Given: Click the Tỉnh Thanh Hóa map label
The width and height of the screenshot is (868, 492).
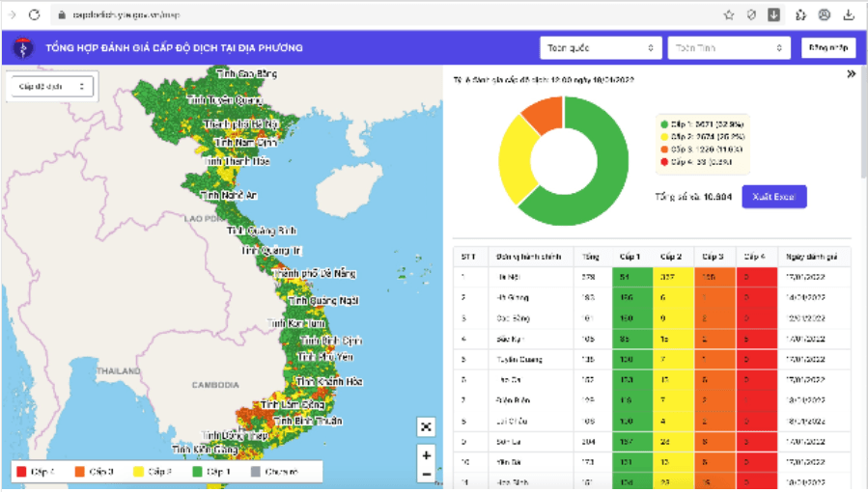Looking at the screenshot, I should [x=237, y=161].
